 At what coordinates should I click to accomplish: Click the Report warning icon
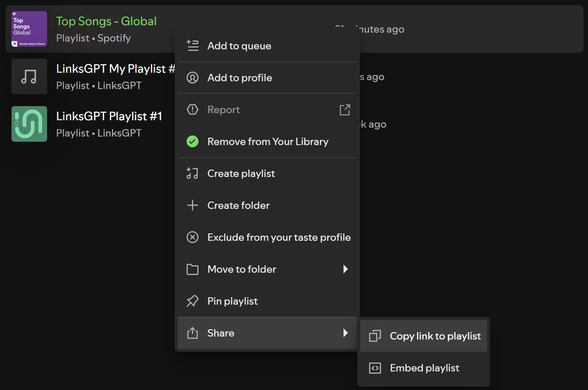coord(193,109)
